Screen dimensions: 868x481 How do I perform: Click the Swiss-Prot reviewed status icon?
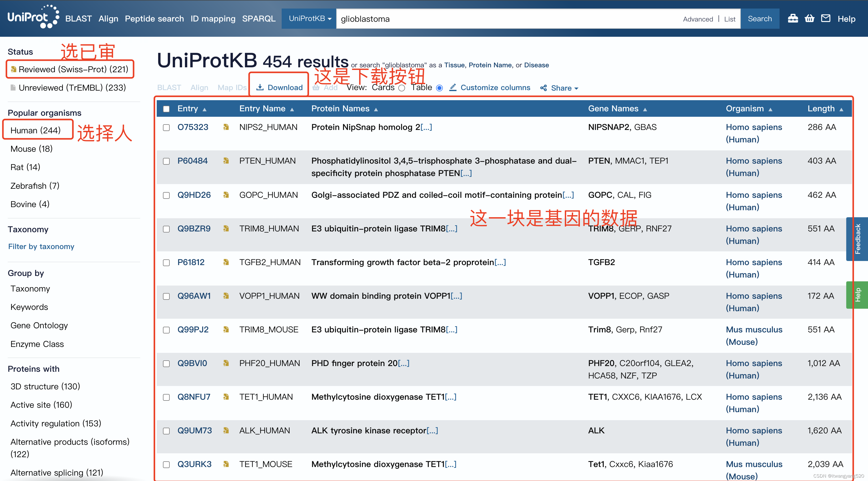click(x=13, y=69)
